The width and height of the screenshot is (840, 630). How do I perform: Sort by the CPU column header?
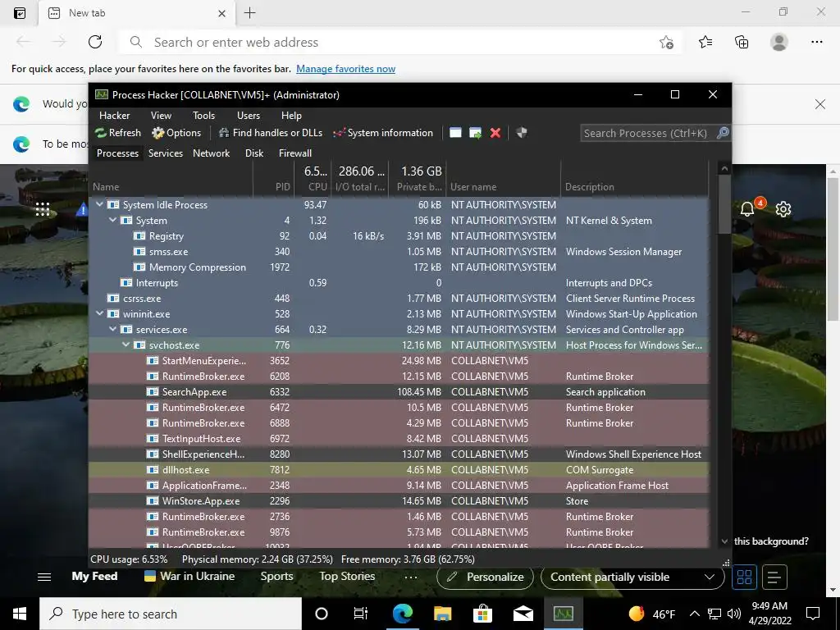313,179
